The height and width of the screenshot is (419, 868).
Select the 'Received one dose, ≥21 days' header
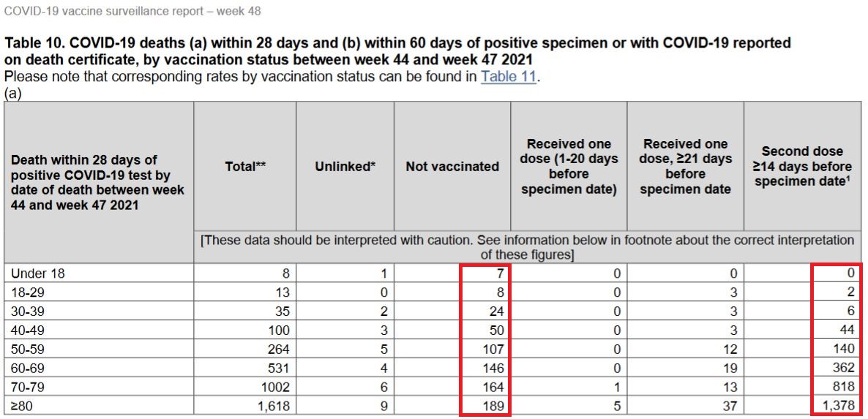tap(685, 167)
